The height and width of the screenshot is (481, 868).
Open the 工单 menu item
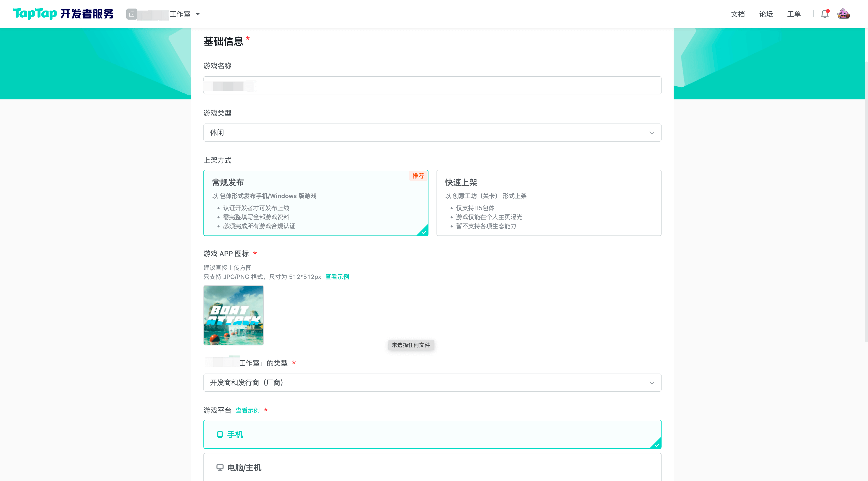click(794, 14)
